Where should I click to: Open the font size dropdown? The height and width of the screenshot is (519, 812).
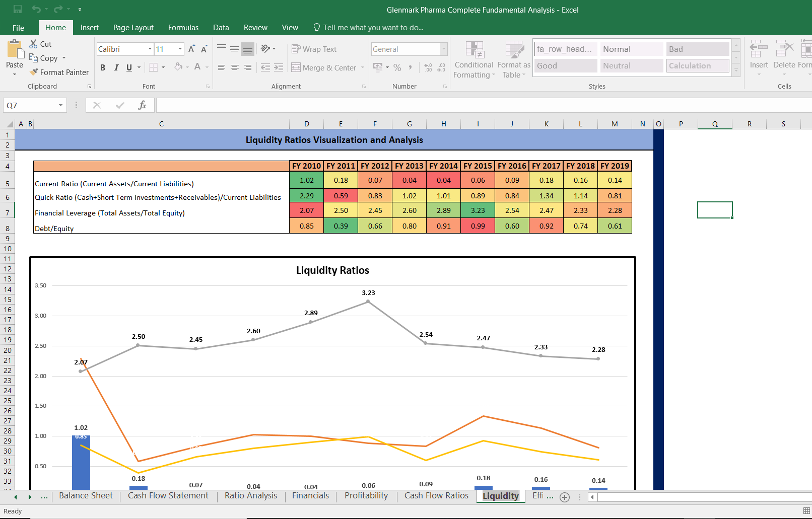click(180, 49)
